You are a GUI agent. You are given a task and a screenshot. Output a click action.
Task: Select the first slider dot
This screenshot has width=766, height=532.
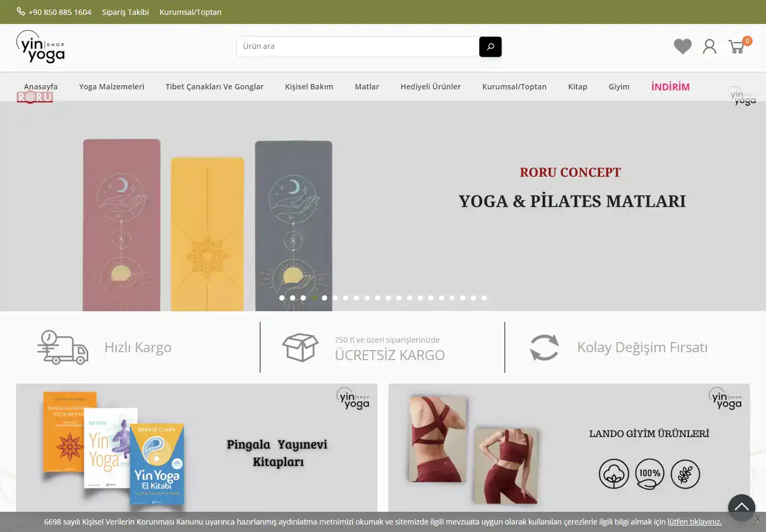(282, 298)
